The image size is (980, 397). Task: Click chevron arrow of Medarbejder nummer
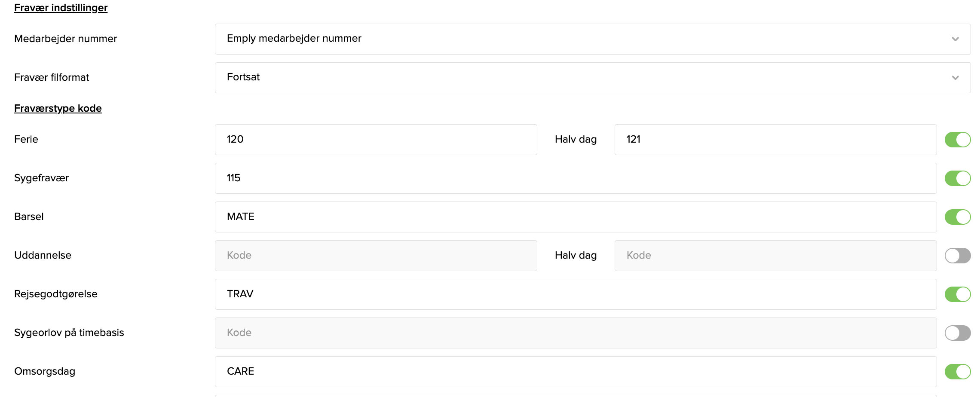coord(955,39)
